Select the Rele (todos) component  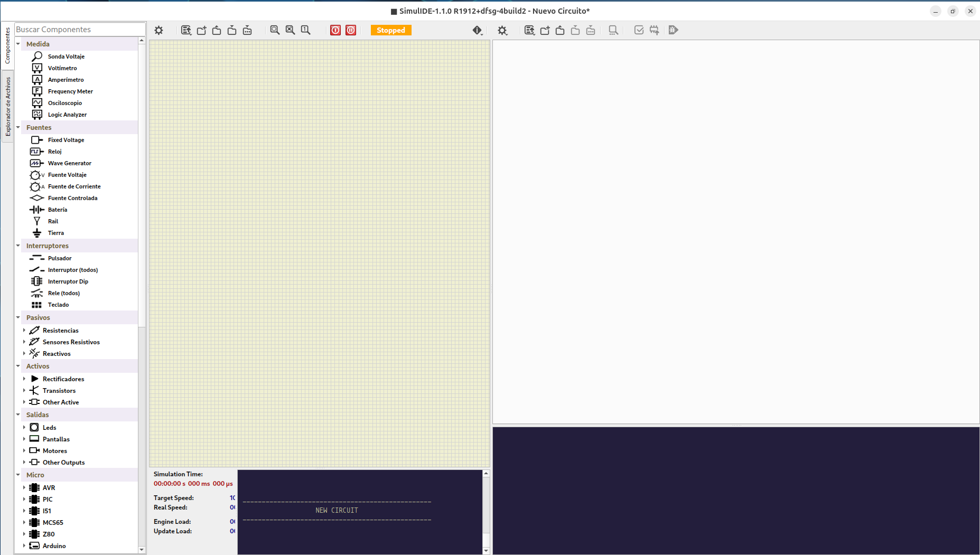63,293
